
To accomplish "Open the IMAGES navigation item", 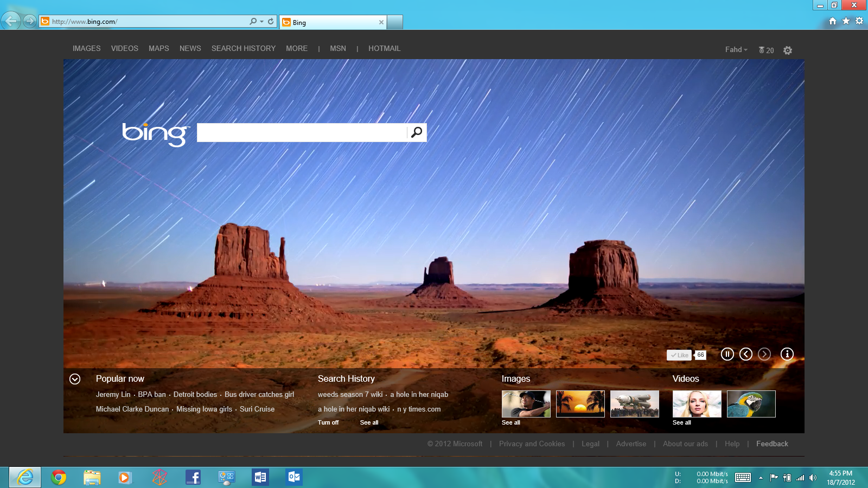I will [86, 48].
